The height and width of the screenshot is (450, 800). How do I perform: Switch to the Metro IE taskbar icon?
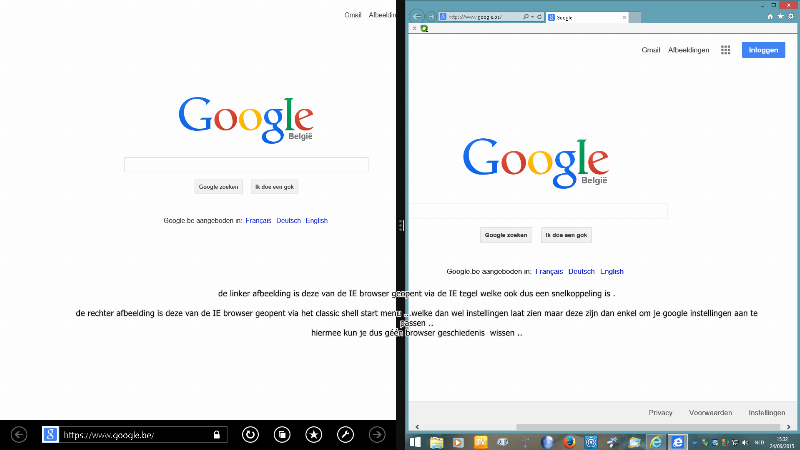[x=678, y=442]
